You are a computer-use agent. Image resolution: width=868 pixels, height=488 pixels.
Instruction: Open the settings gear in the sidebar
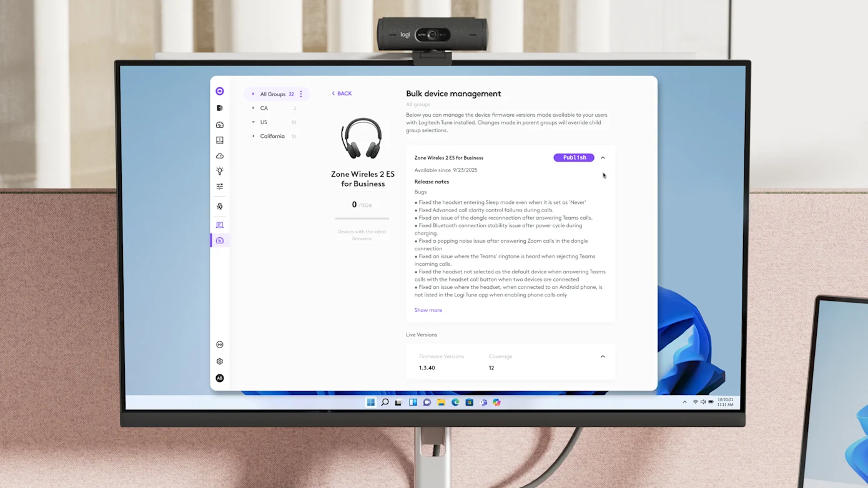point(219,361)
